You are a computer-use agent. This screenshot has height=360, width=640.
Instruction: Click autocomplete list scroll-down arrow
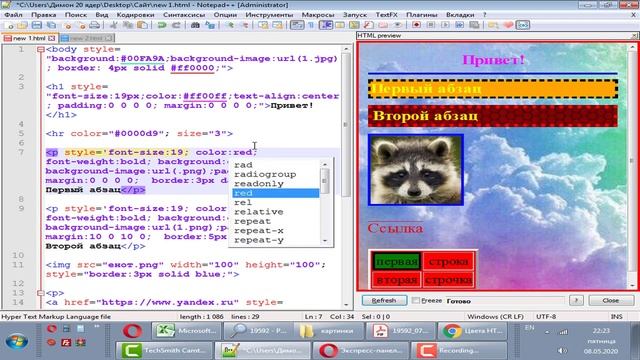tap(325, 241)
